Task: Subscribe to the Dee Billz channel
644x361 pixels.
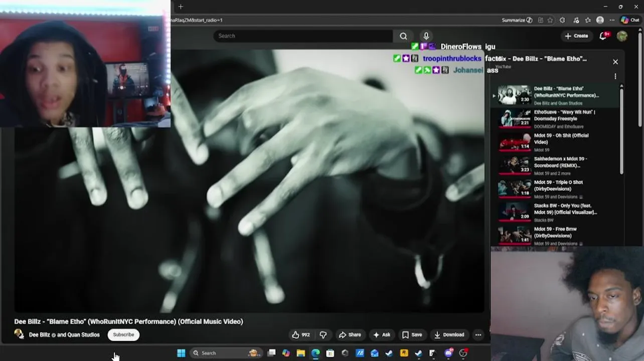Action: coord(123,335)
